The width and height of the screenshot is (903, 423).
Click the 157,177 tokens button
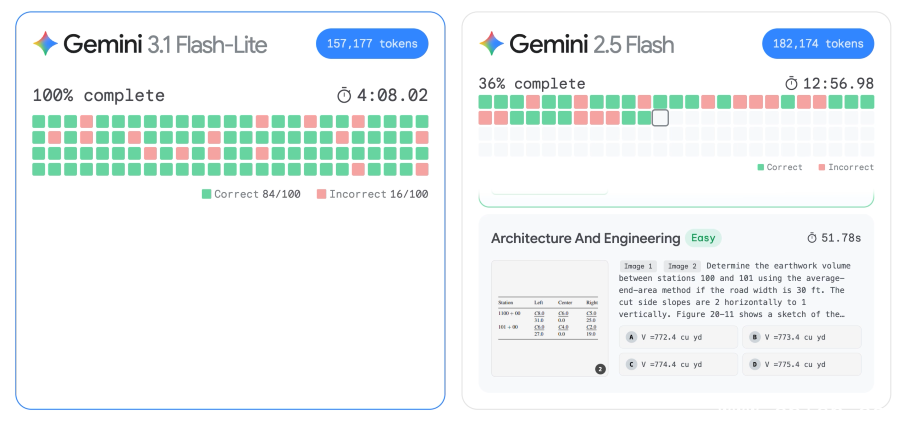coord(372,44)
